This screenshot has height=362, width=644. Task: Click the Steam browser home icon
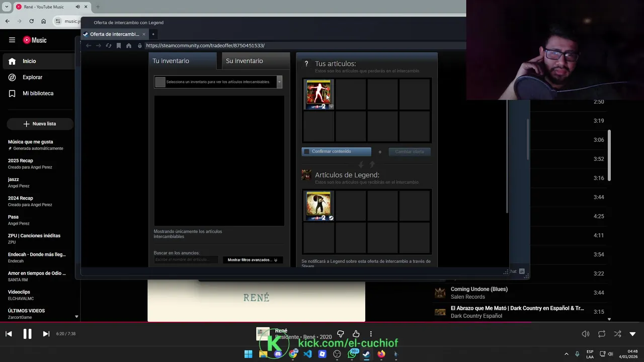(129, 46)
